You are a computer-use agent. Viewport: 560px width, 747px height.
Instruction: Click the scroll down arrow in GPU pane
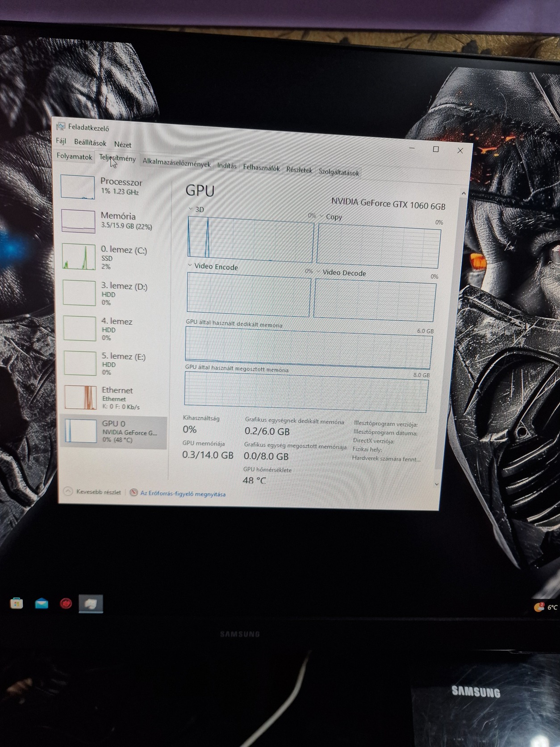coord(437,484)
